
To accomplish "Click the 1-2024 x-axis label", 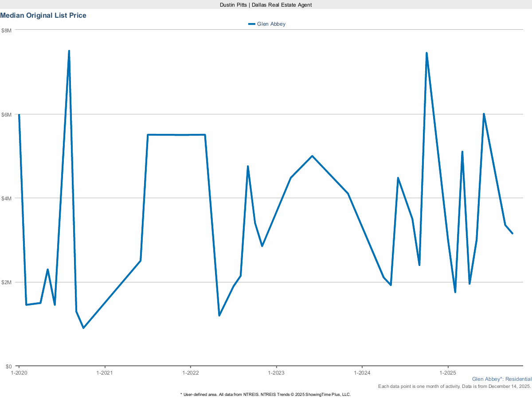I will click(x=362, y=373).
